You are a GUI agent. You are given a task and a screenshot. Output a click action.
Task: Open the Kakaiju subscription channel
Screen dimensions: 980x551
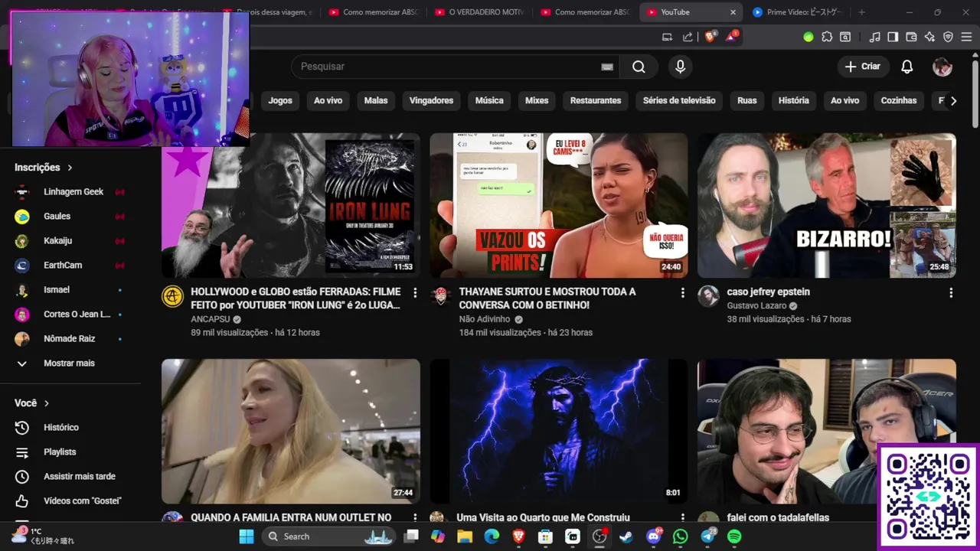(x=70, y=240)
